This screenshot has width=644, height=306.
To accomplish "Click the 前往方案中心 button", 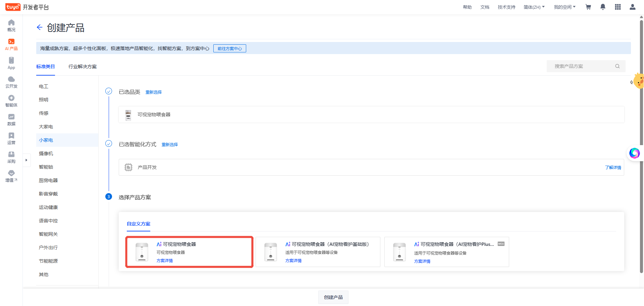I will coord(230,49).
